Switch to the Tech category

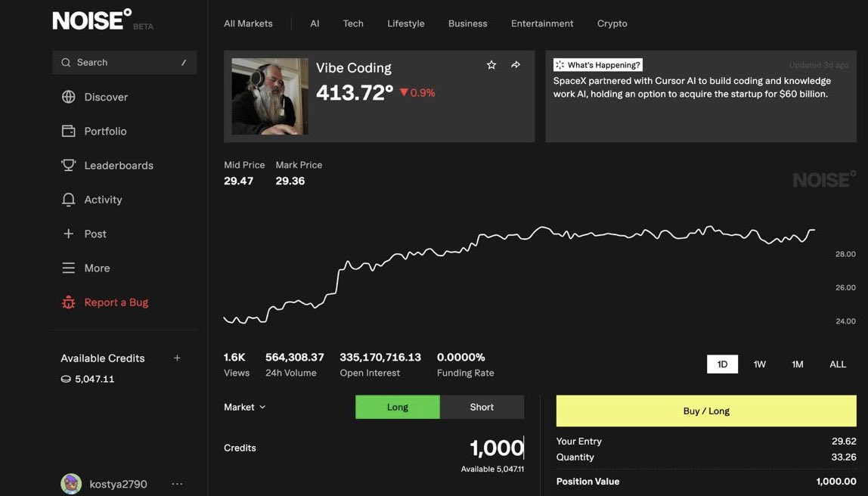353,23
